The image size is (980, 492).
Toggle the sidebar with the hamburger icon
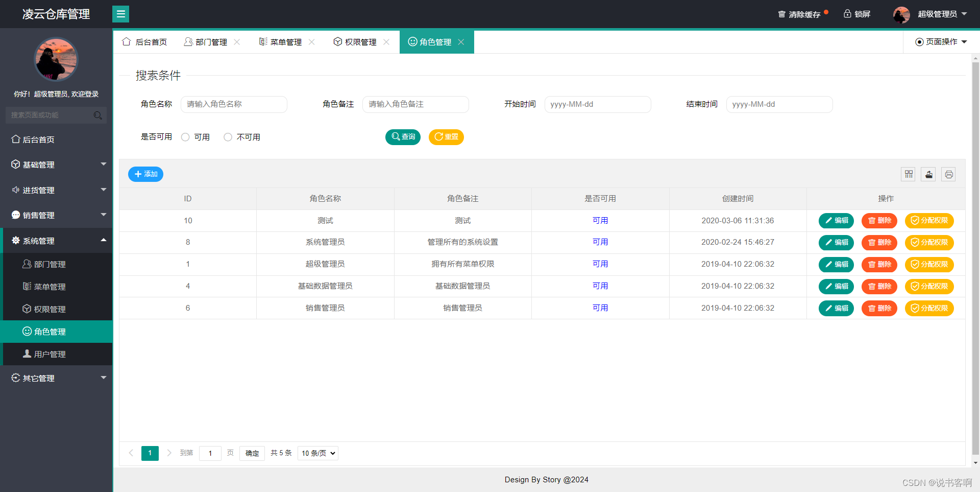point(120,14)
